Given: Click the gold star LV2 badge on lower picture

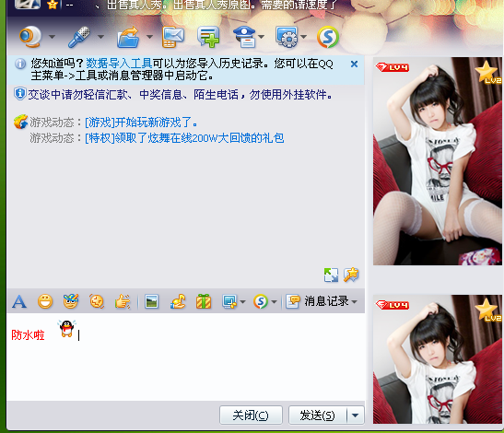Looking at the screenshot, I should tap(488, 310).
